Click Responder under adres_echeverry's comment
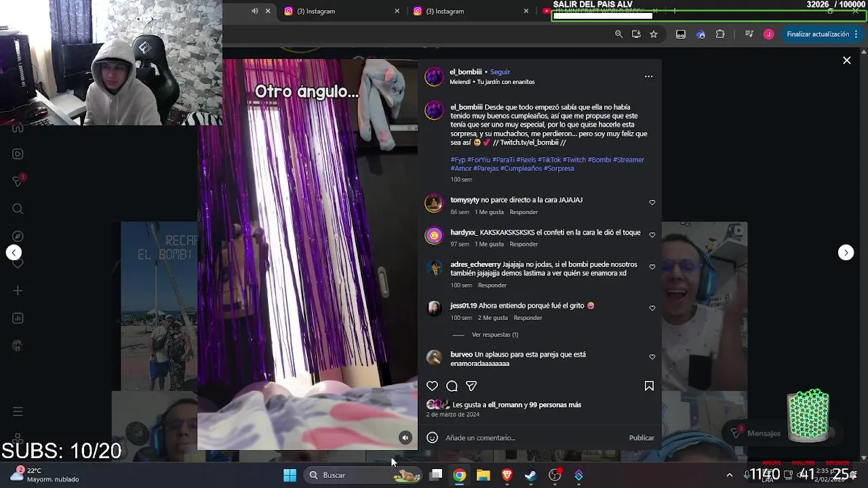This screenshot has height=488, width=868. click(492, 285)
